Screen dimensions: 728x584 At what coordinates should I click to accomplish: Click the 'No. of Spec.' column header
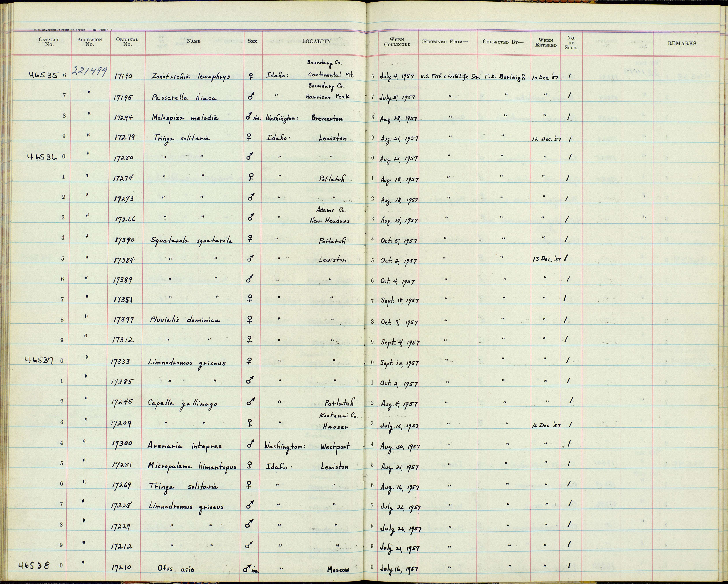point(571,43)
